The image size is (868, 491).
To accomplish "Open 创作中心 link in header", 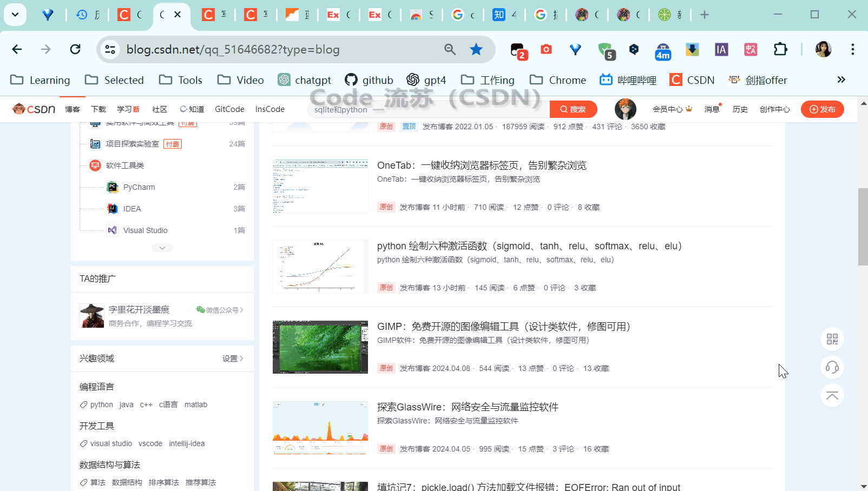I will pos(774,109).
